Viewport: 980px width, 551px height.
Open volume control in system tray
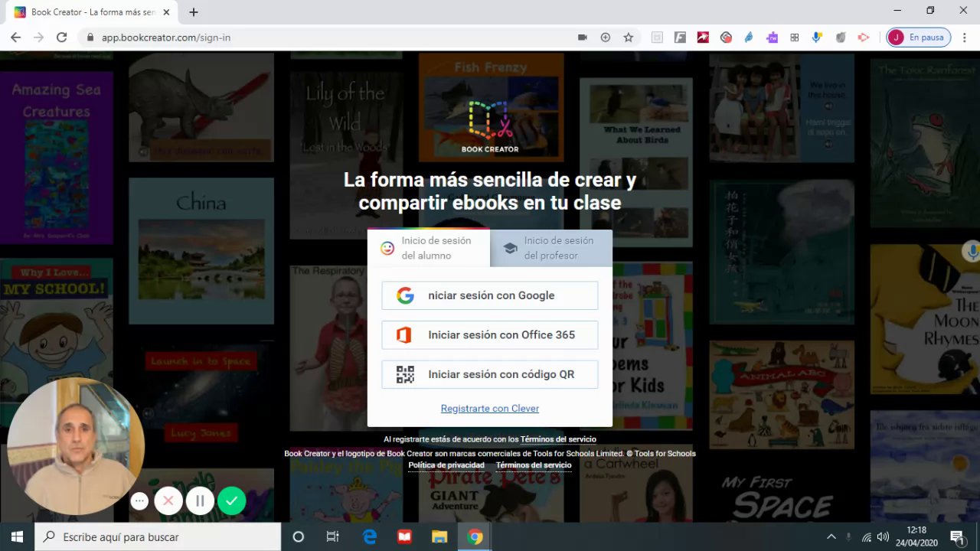(x=883, y=536)
